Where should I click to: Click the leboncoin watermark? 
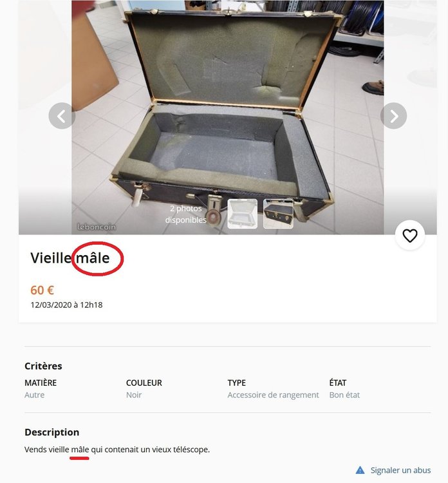[97, 227]
